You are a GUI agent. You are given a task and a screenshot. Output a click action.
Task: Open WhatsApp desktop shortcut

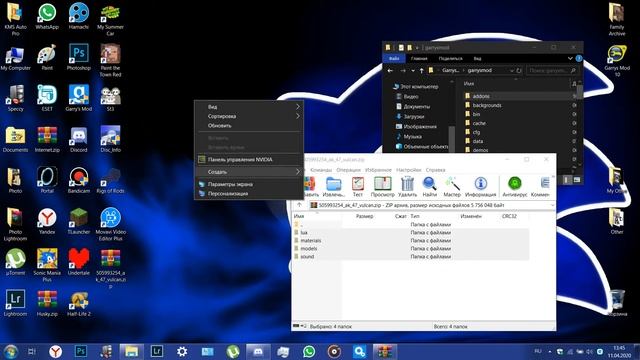point(47,16)
